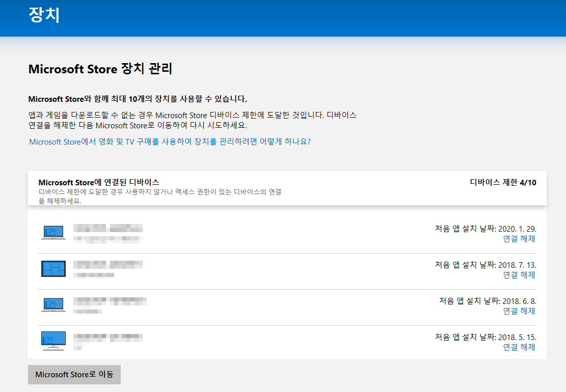
Task: Click the bold text about 최대 10개의 장치
Action: 138,99
